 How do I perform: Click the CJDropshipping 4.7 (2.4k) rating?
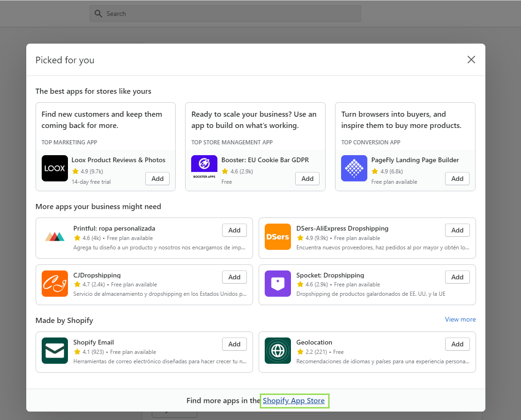coord(89,285)
